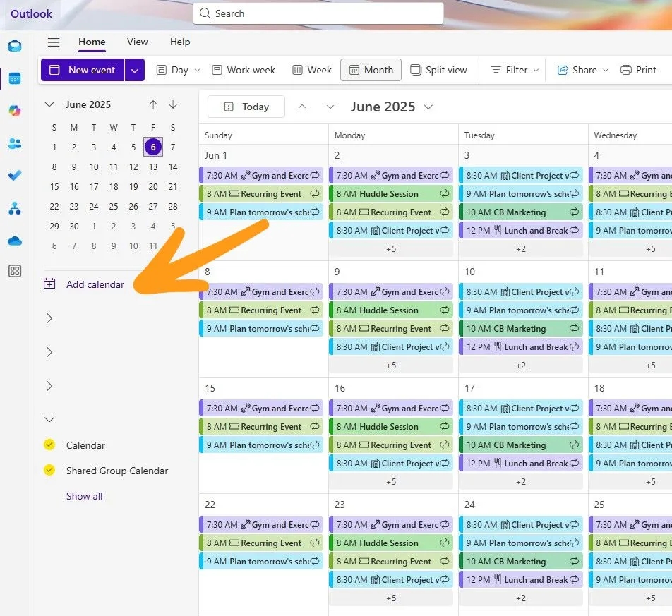Open the Help tab
This screenshot has width=672, height=616.
tap(180, 42)
